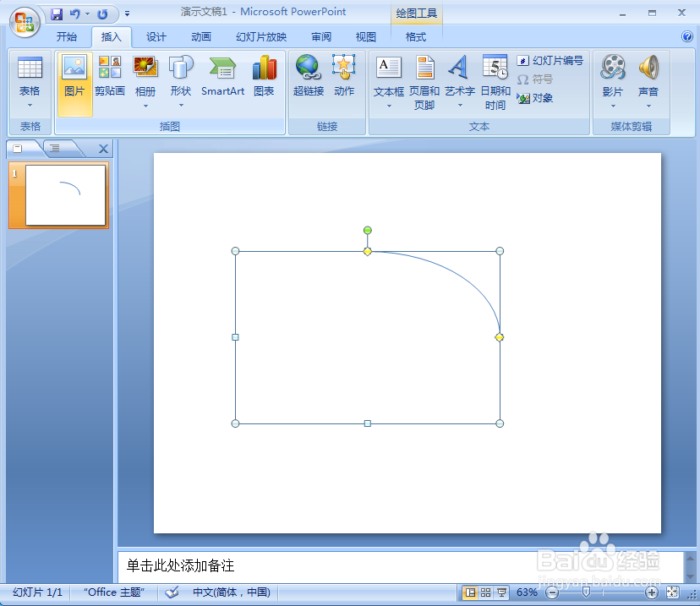Switch to Normal view

(x=470, y=592)
